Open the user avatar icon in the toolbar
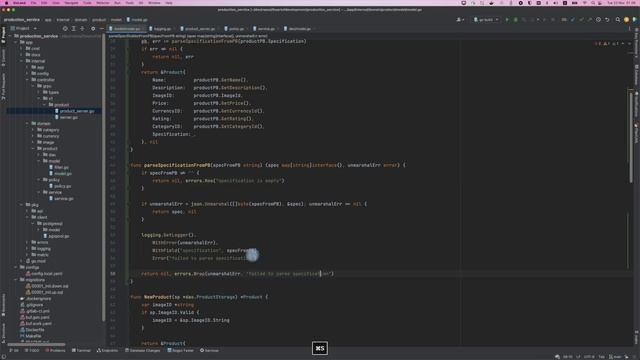 [x=627, y=20]
